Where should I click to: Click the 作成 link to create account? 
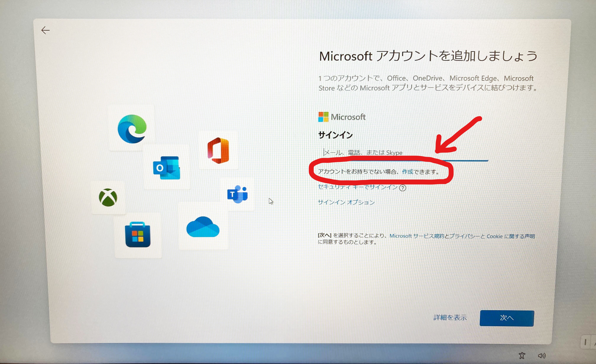click(408, 172)
